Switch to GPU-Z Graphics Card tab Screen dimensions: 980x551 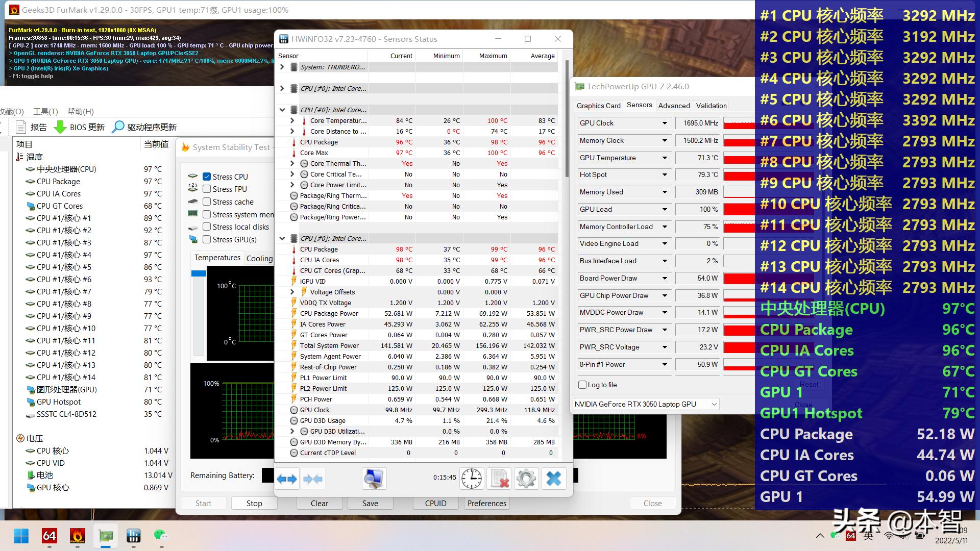tap(598, 106)
